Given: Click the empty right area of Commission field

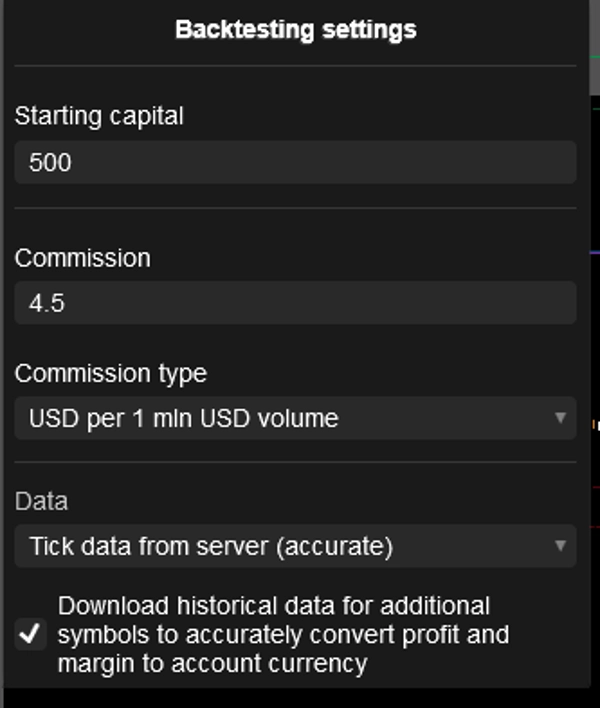Looking at the screenshot, I should tap(450, 303).
